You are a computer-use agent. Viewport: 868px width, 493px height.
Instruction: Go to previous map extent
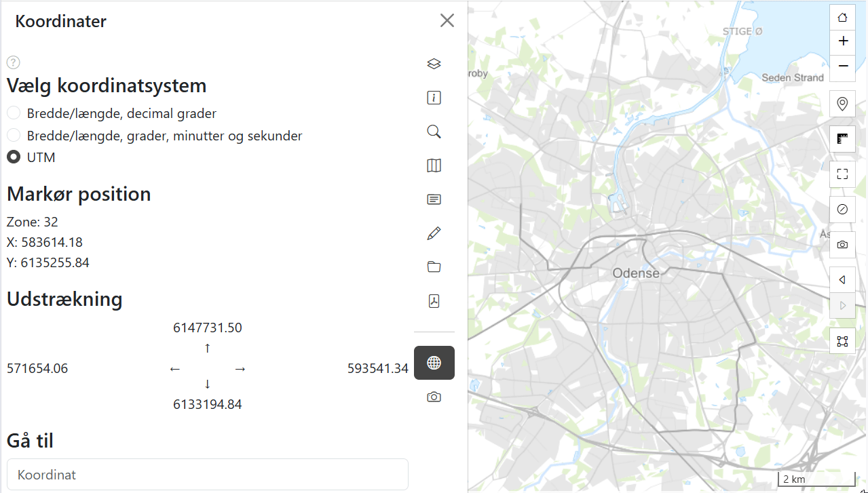point(842,279)
